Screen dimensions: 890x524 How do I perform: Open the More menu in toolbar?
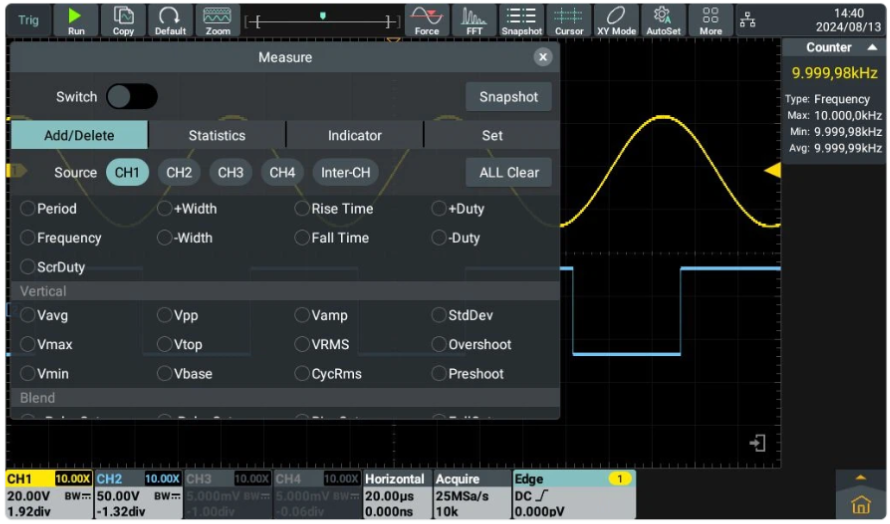[x=710, y=19]
